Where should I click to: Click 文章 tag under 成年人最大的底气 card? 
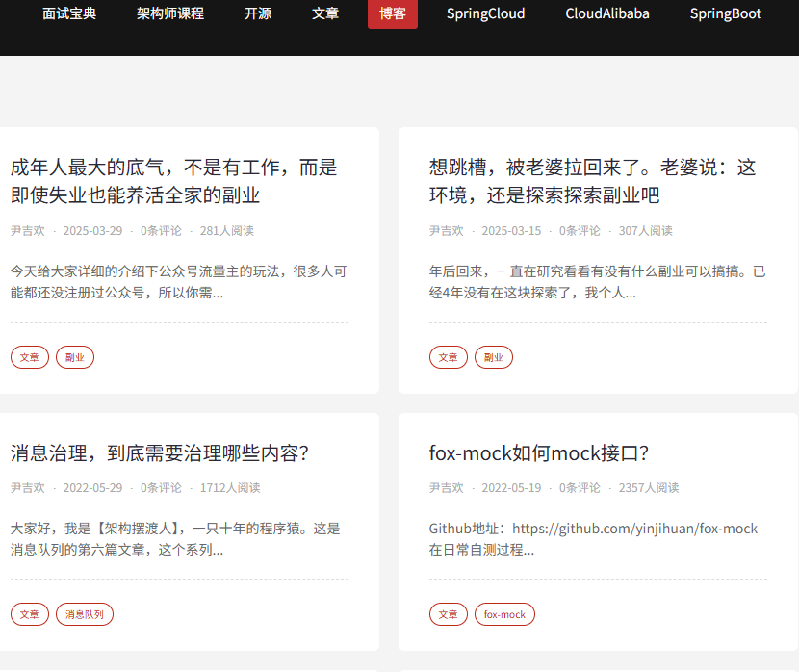(30, 357)
